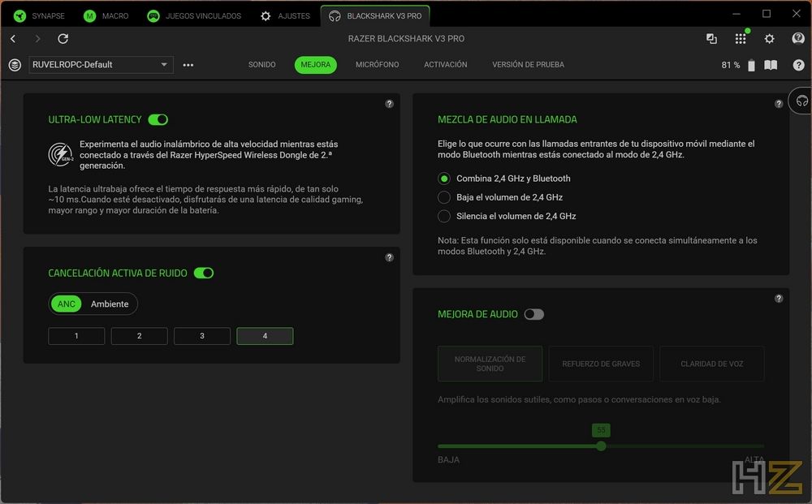Open the Micrófono section
The width and height of the screenshot is (812, 504).
[x=377, y=65]
